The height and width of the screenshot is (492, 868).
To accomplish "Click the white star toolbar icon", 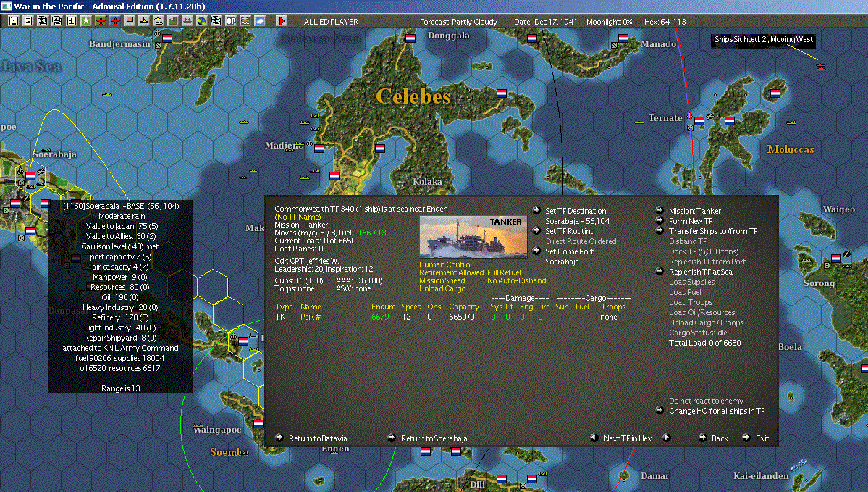I will pyautogui.click(x=86, y=21).
